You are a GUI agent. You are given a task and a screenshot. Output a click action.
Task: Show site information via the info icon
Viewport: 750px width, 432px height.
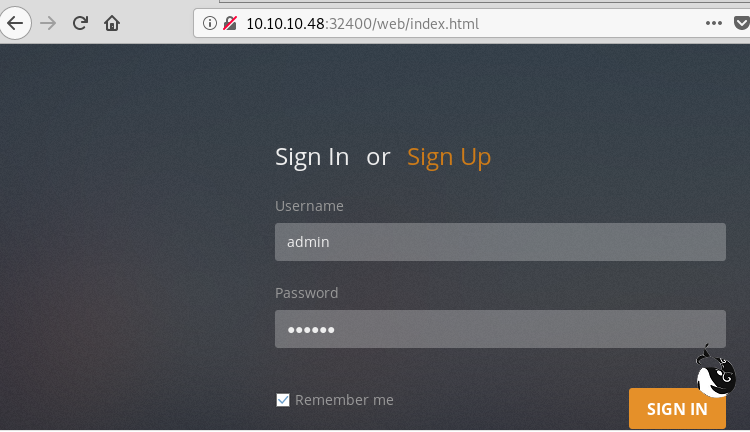210,22
